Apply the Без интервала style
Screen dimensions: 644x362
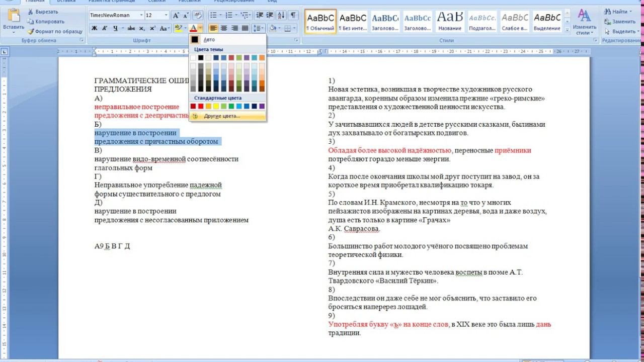pos(353,22)
